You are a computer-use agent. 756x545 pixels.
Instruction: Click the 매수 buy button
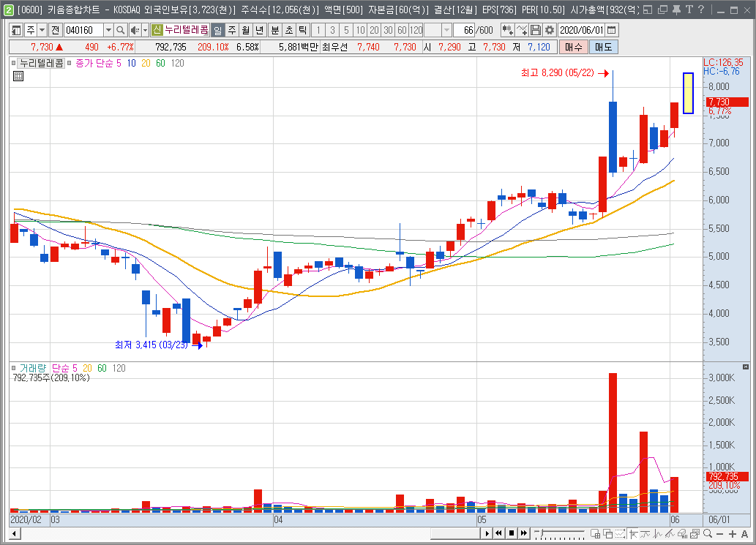pos(574,47)
